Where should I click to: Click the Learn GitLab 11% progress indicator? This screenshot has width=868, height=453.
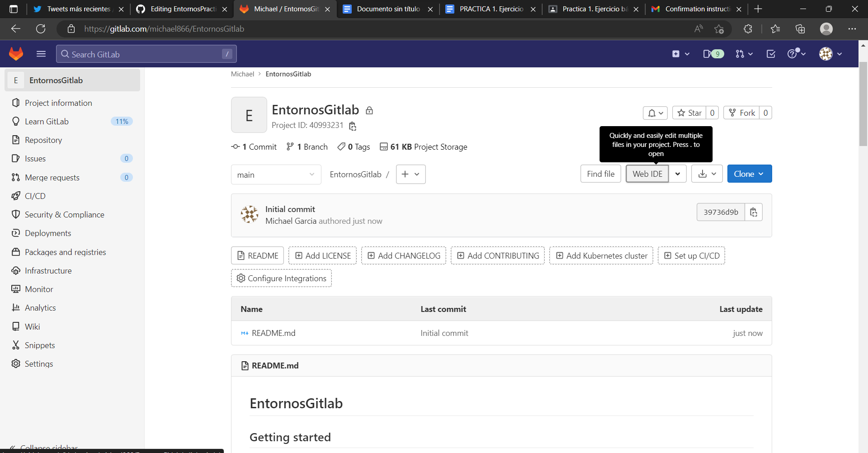pyautogui.click(x=122, y=121)
